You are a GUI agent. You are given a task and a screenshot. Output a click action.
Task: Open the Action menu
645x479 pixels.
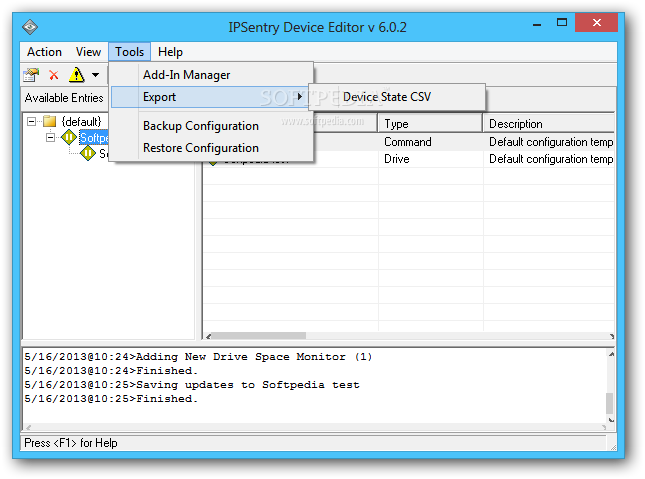pyautogui.click(x=44, y=52)
